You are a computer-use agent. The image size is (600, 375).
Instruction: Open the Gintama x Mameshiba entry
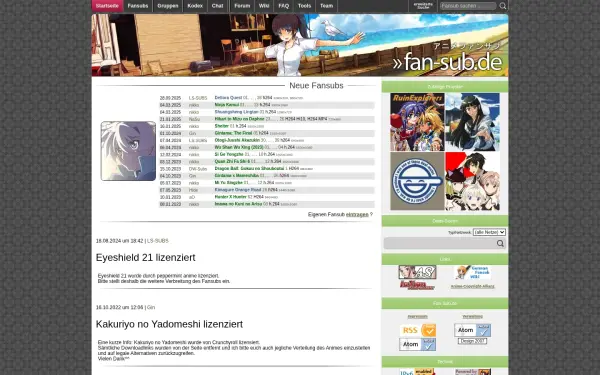point(236,176)
